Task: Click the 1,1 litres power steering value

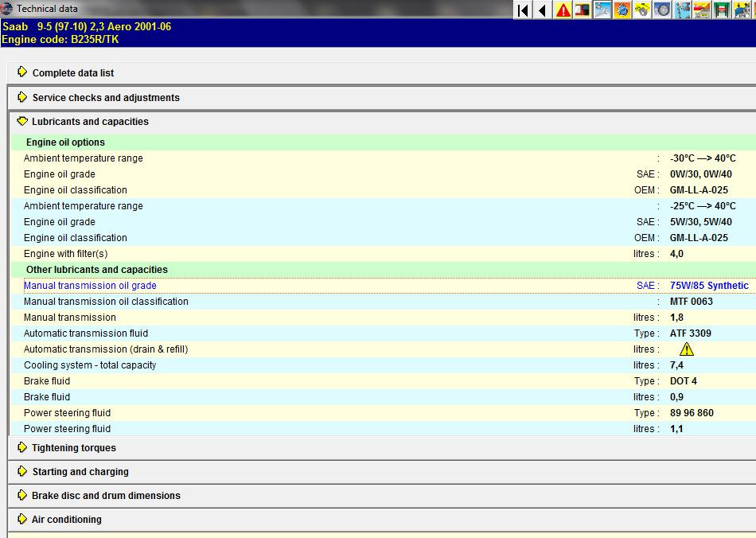Action: [676, 428]
